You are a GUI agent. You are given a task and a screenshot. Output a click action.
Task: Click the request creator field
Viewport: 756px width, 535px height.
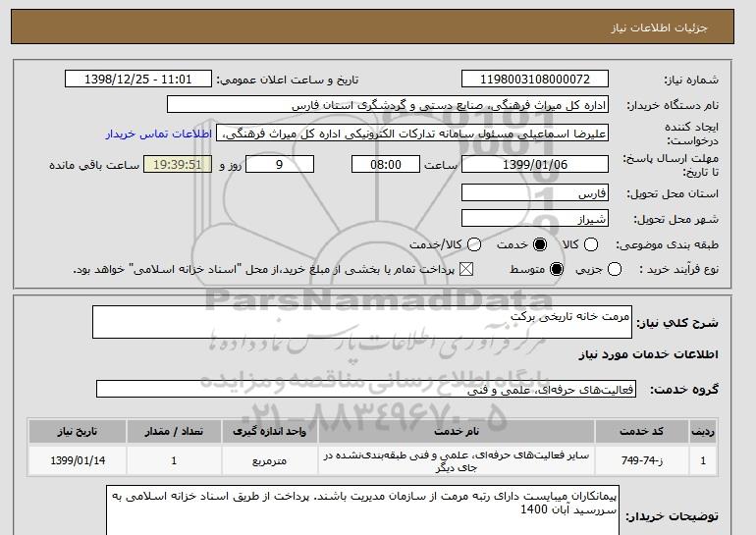412,134
